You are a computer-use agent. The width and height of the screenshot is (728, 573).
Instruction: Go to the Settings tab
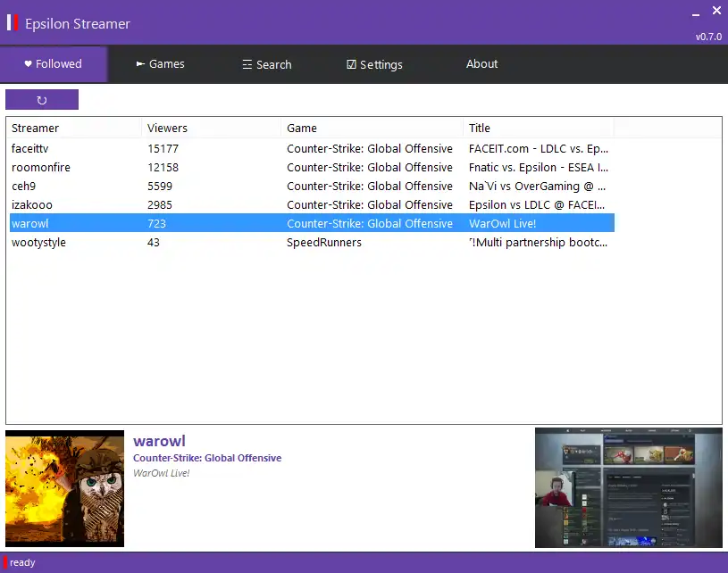(x=374, y=64)
